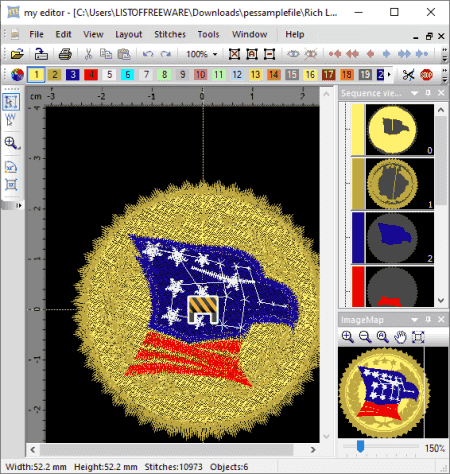Screen dimensions: 450x474
Task: Print the embroidery design
Action: (x=65, y=54)
